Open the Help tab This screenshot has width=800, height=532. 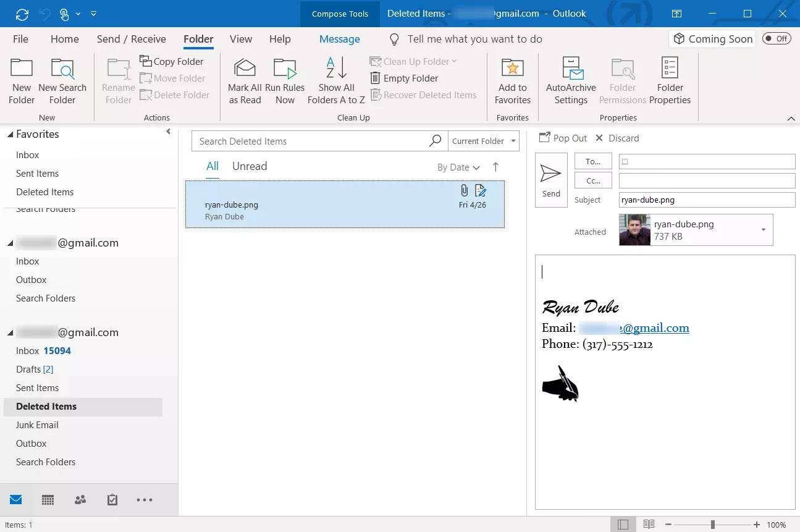280,39
